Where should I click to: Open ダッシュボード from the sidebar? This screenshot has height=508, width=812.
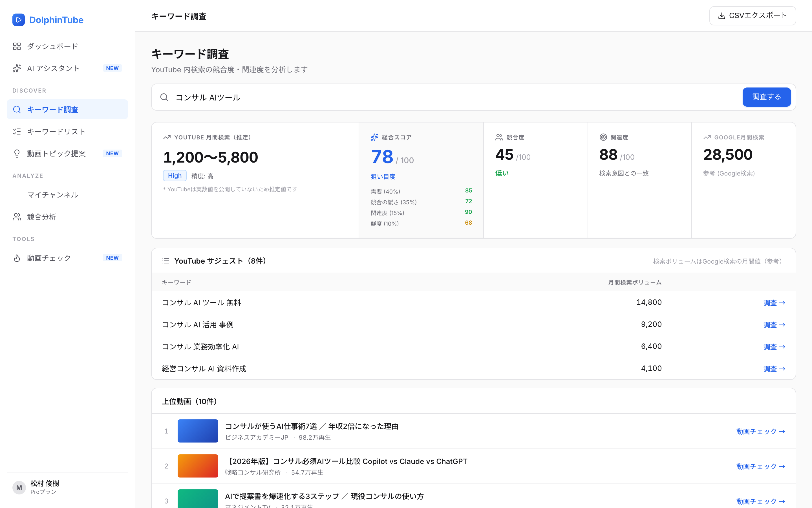[x=67, y=46]
